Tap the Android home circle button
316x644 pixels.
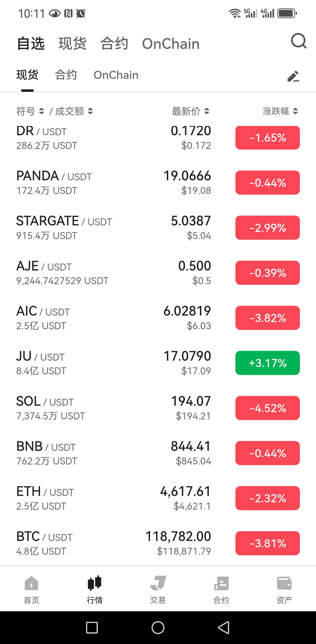coord(158,628)
